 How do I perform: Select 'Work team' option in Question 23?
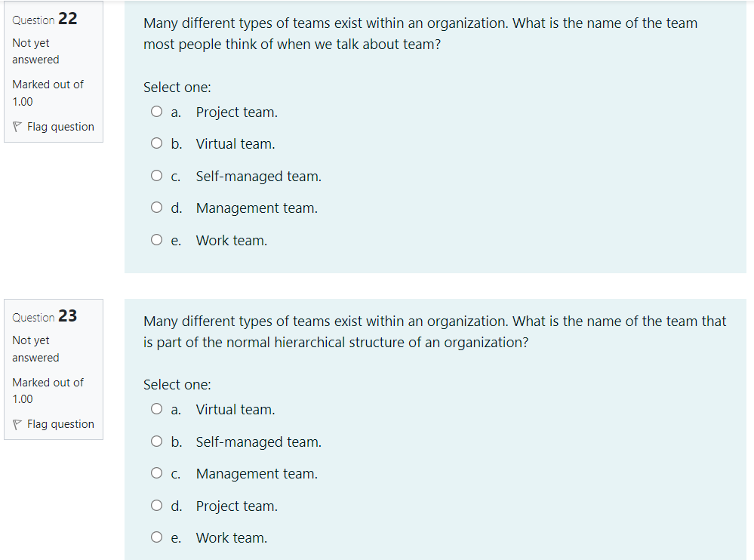pyautogui.click(x=156, y=537)
